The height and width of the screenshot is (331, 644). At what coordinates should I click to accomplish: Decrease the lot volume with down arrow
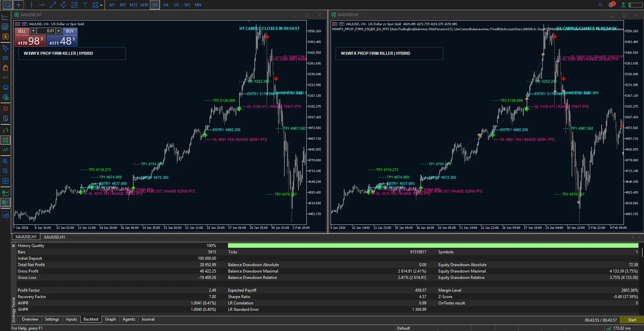(x=33, y=31)
